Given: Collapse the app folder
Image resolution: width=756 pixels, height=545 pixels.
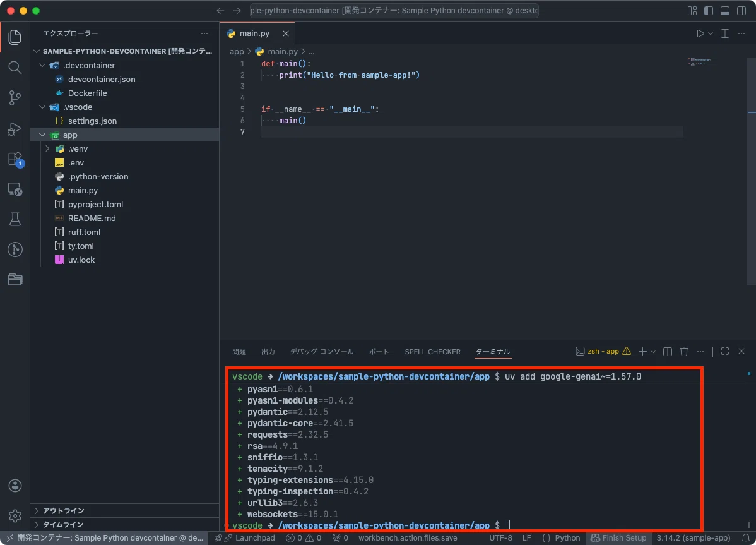Looking at the screenshot, I should click(42, 135).
